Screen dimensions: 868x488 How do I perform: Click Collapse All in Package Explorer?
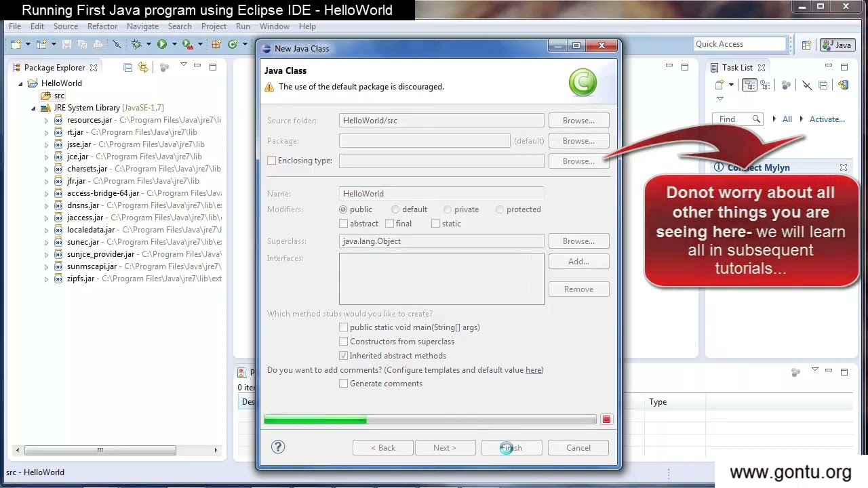(x=127, y=68)
